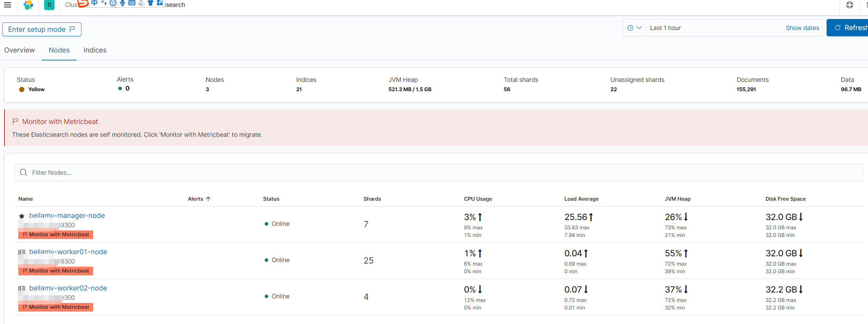868x324 pixels.
Task: Click the Documents count 155,291
Action: 746,89
